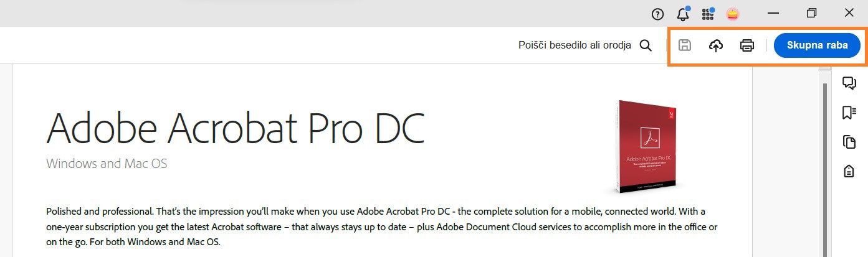
Task: Click the 'Windows and Mac OS' subtitle
Action: click(107, 164)
